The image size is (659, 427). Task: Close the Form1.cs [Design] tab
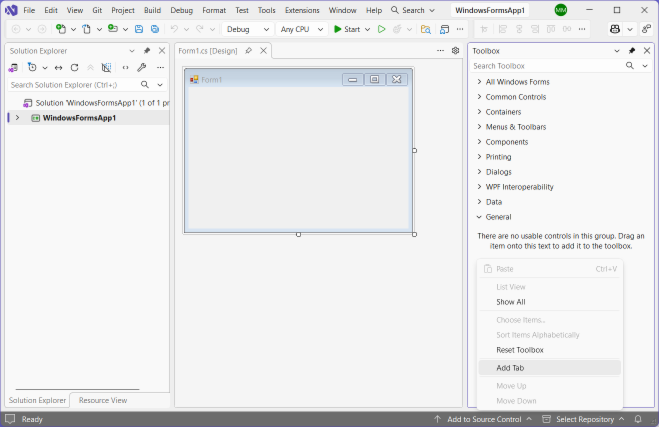click(x=264, y=51)
